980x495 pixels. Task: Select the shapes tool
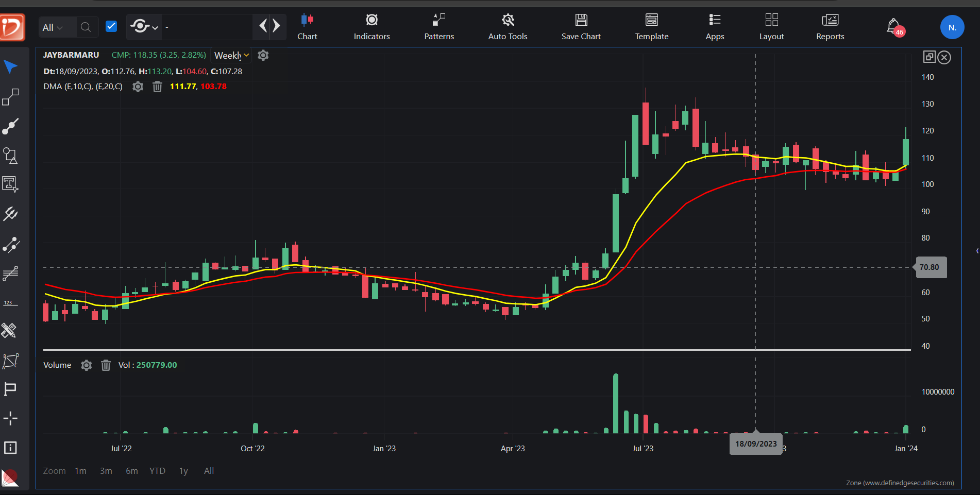point(10,156)
